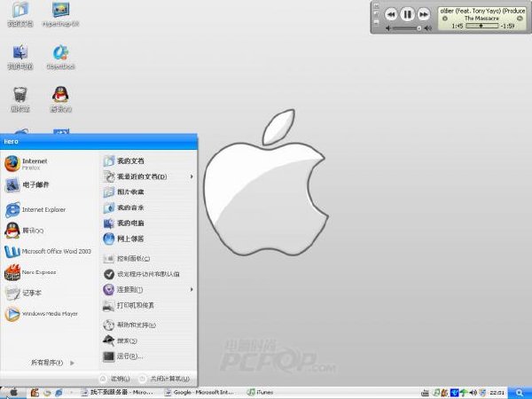Launch 腾讯QQ from the Start menu
The height and width of the screenshot is (399, 532).
click(25, 231)
